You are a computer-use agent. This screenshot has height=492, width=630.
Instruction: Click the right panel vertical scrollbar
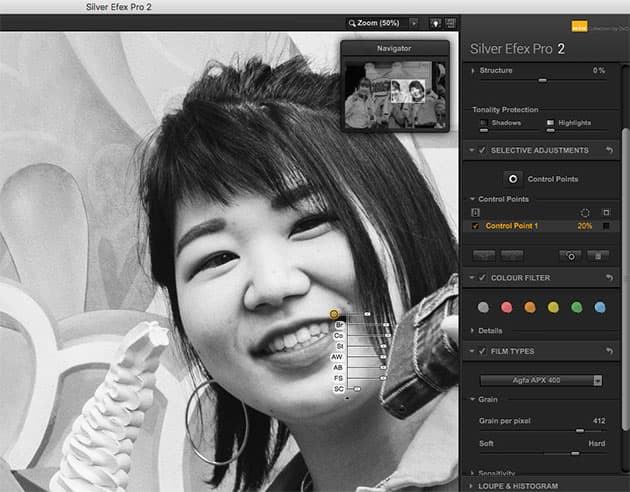[x=625, y=279]
